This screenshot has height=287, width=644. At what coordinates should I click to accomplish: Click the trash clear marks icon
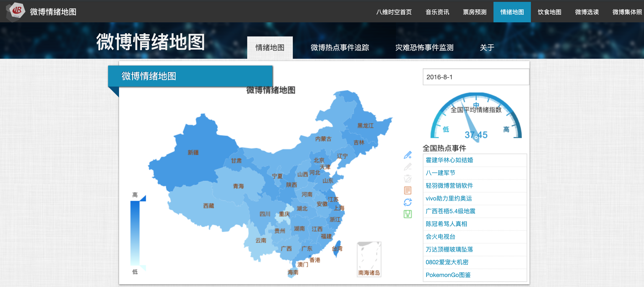(x=408, y=179)
